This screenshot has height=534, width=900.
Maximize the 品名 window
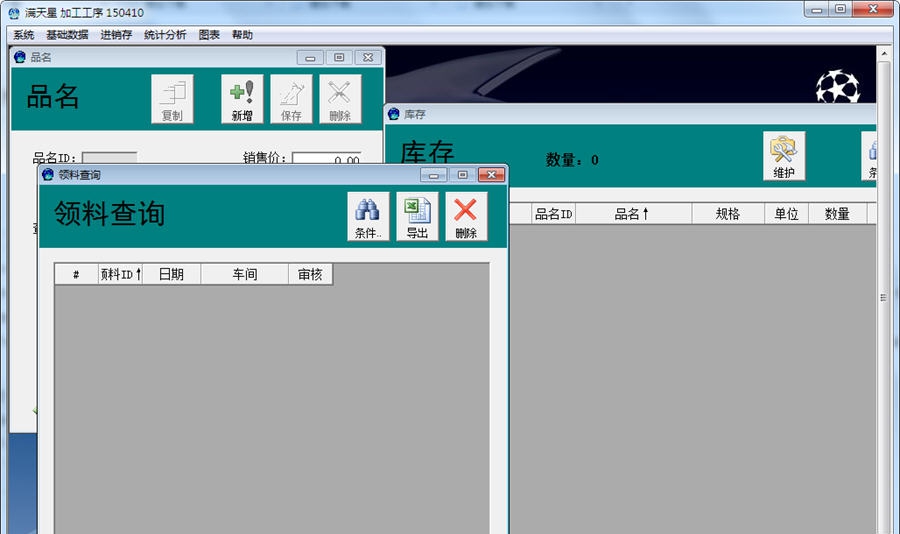339,57
